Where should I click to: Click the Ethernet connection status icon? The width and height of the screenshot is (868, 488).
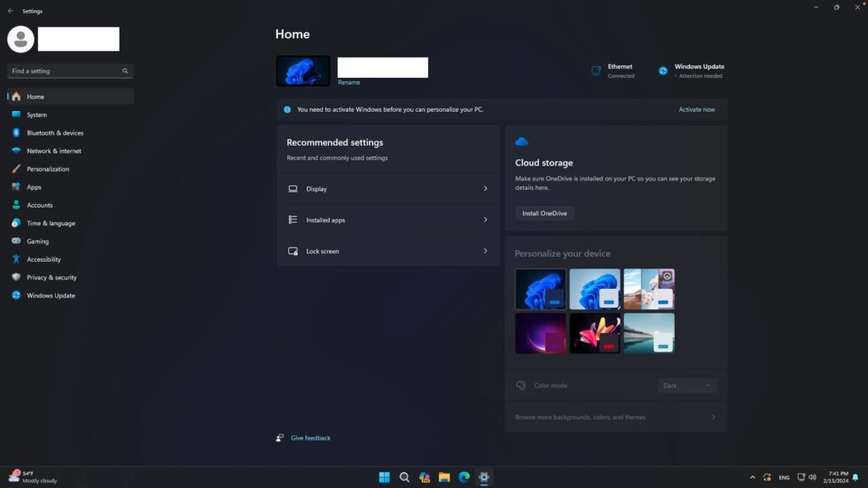click(596, 71)
